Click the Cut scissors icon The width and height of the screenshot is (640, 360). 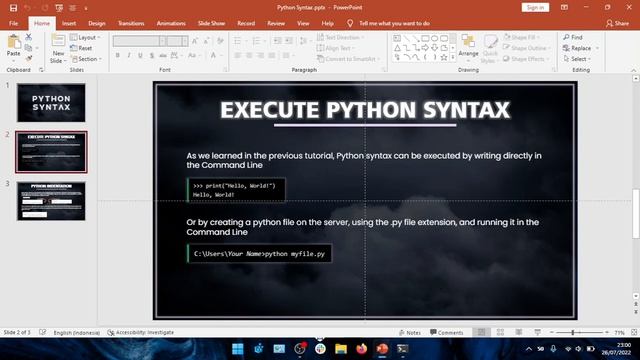pos(29,37)
